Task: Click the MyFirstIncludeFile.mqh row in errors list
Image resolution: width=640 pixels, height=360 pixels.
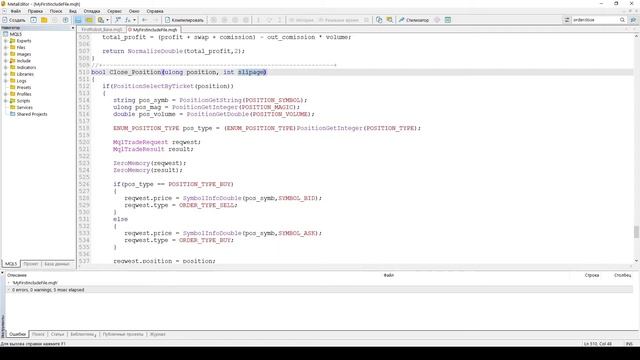Action: click(320, 282)
